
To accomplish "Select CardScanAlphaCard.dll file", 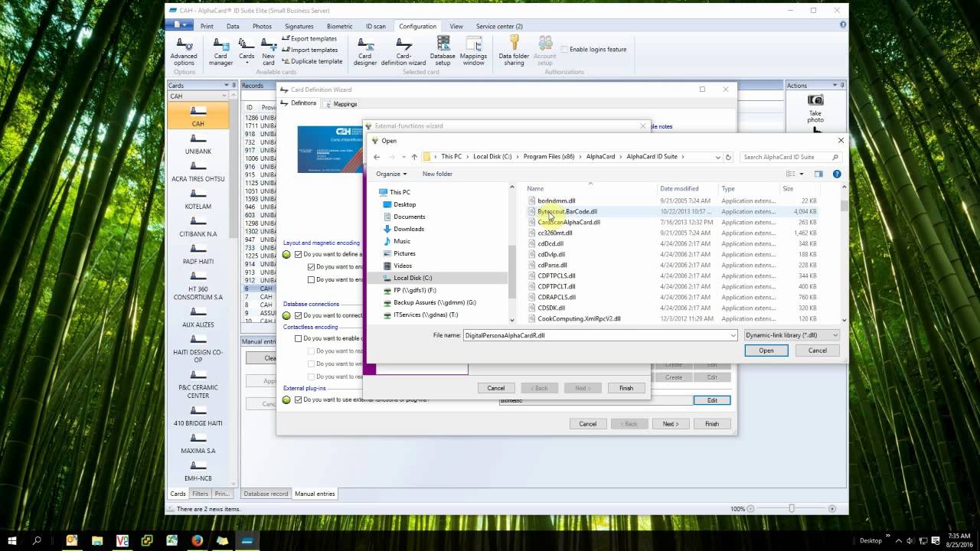I will pyautogui.click(x=569, y=222).
